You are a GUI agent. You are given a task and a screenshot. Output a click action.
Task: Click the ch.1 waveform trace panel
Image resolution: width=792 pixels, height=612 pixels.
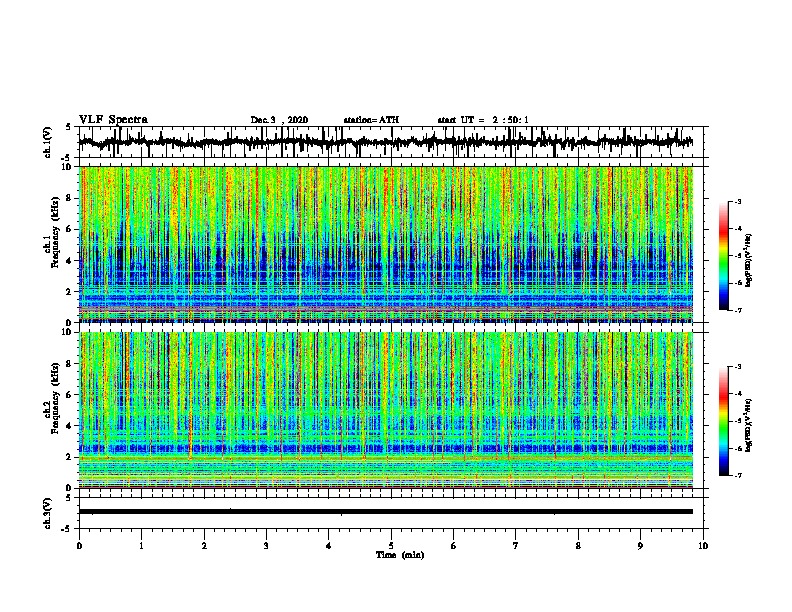tap(393, 142)
